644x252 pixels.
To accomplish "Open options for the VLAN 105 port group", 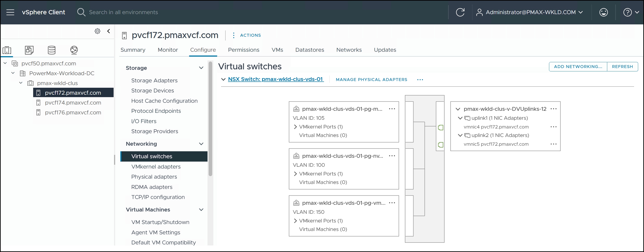I will coord(392,109).
